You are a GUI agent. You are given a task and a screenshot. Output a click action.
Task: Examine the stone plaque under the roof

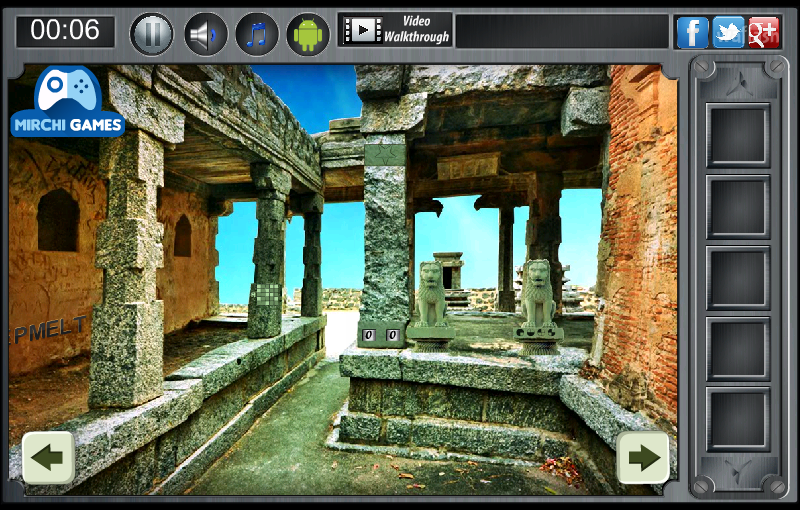468,166
